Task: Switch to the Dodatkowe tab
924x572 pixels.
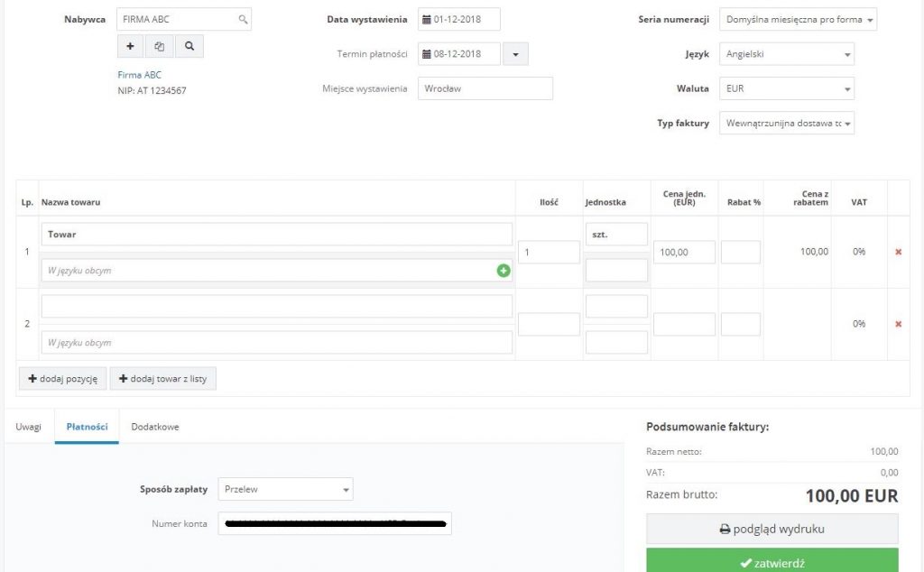Action: 155,427
